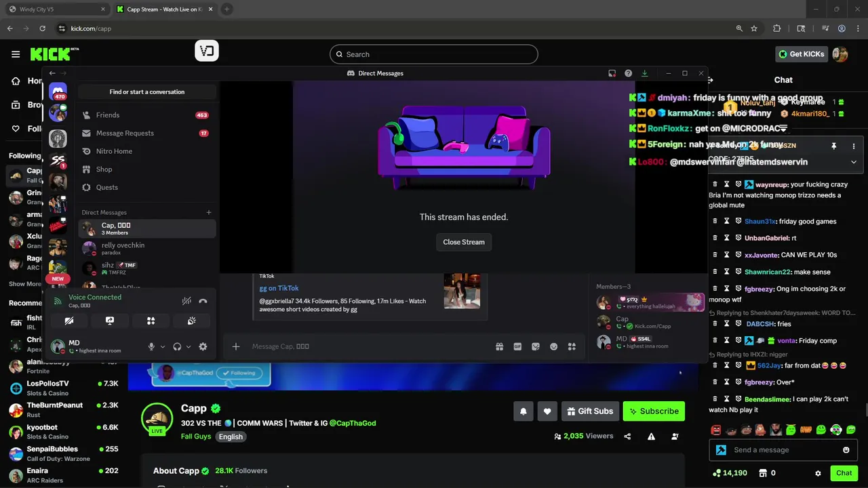Viewport: 868px width, 488px height.
Task: Open Discord gift icon in message bar
Action: (499, 346)
